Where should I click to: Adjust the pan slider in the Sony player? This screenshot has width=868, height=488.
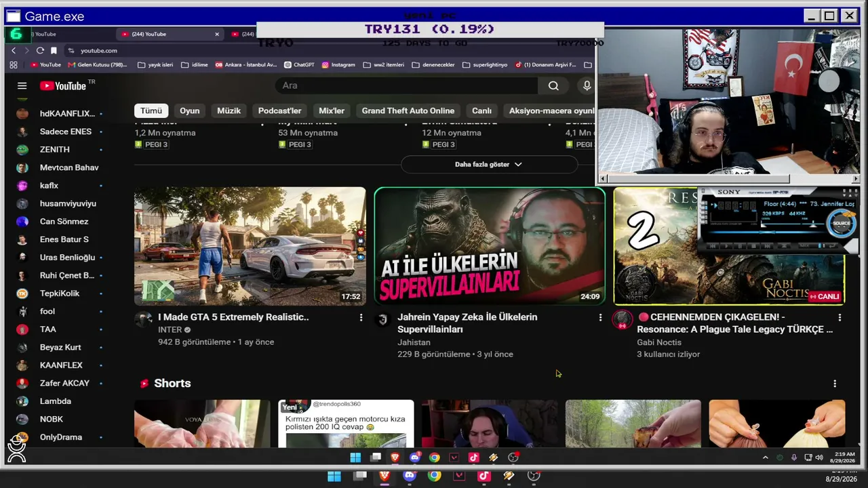pyautogui.click(x=813, y=224)
